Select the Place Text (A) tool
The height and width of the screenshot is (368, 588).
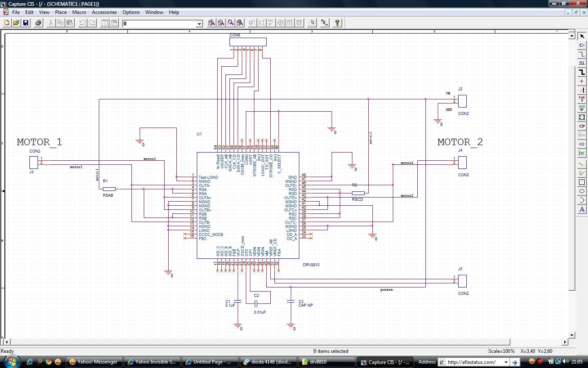tap(582, 209)
